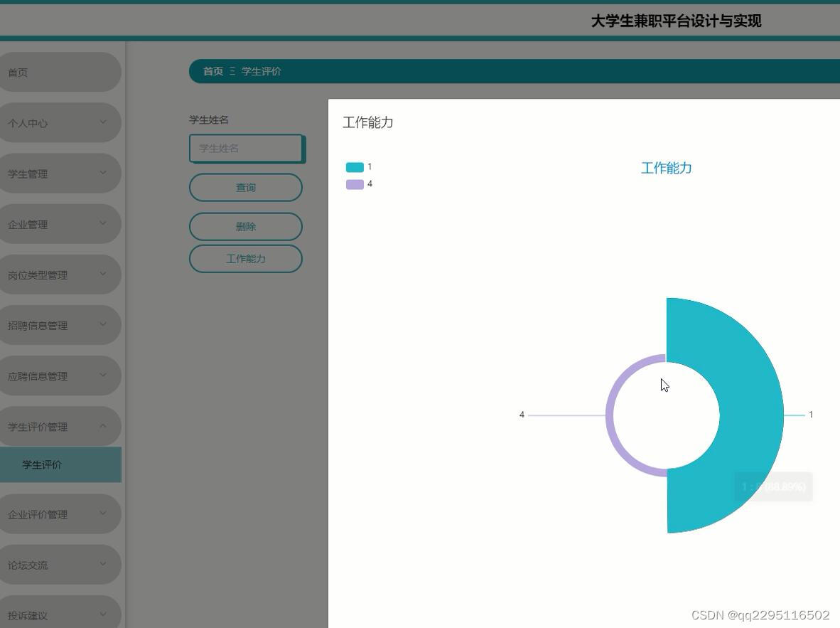Image resolution: width=840 pixels, height=628 pixels.
Task: Expand the 学生管理 sidebar section
Action: click(x=60, y=173)
